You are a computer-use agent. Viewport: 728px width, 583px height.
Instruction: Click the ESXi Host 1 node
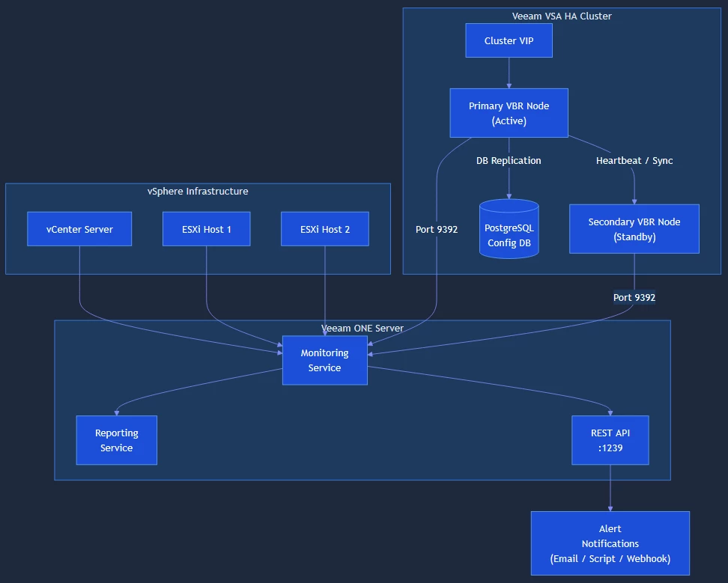[x=207, y=229]
